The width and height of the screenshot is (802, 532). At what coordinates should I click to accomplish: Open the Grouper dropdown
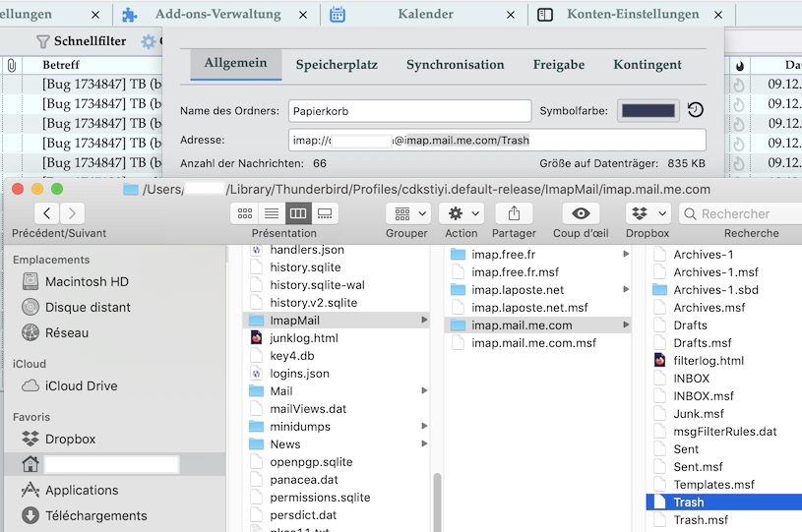[407, 213]
